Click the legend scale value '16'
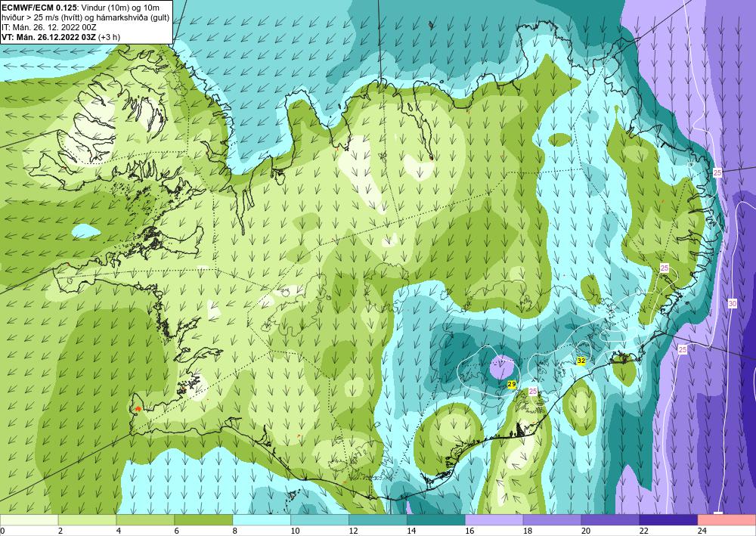 470,531
